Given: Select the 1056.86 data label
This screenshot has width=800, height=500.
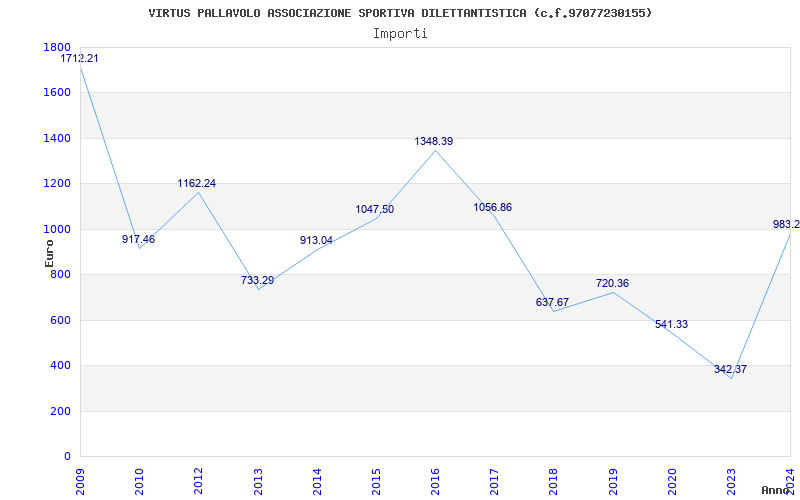Looking at the screenshot, I should tap(493, 207).
